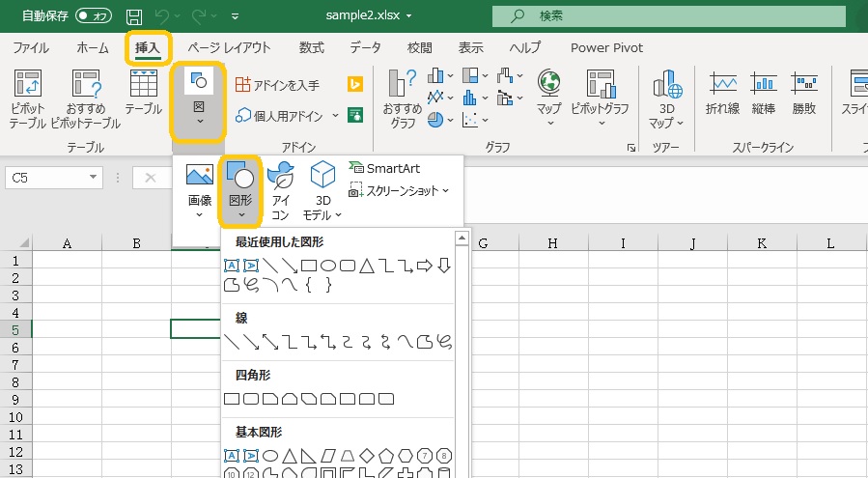Open the おすすめグラフ recommended charts
The width and height of the screenshot is (868, 478).
401,99
